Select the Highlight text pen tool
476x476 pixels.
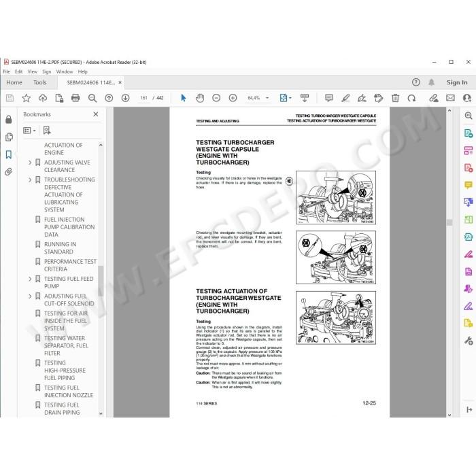(345, 98)
